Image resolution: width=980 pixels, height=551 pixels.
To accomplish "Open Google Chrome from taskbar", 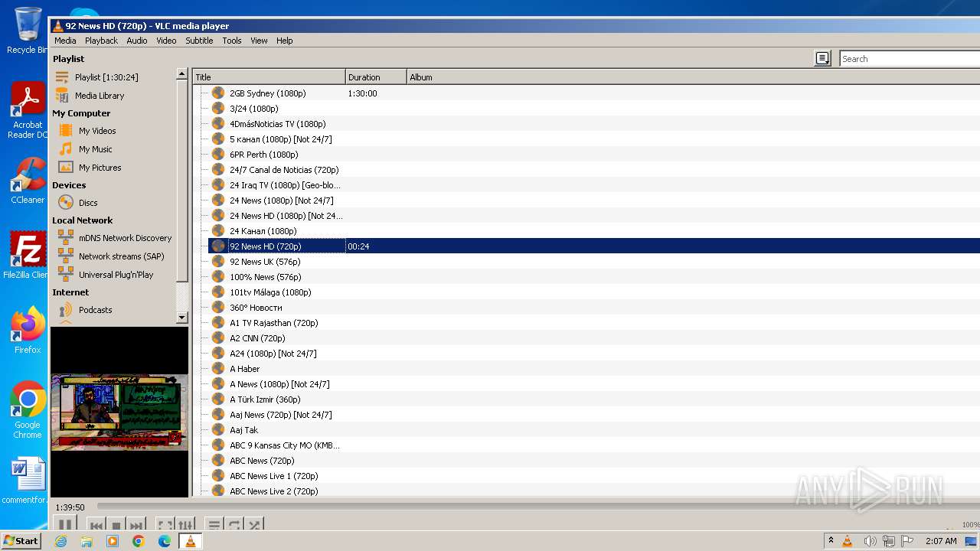I will (x=139, y=541).
